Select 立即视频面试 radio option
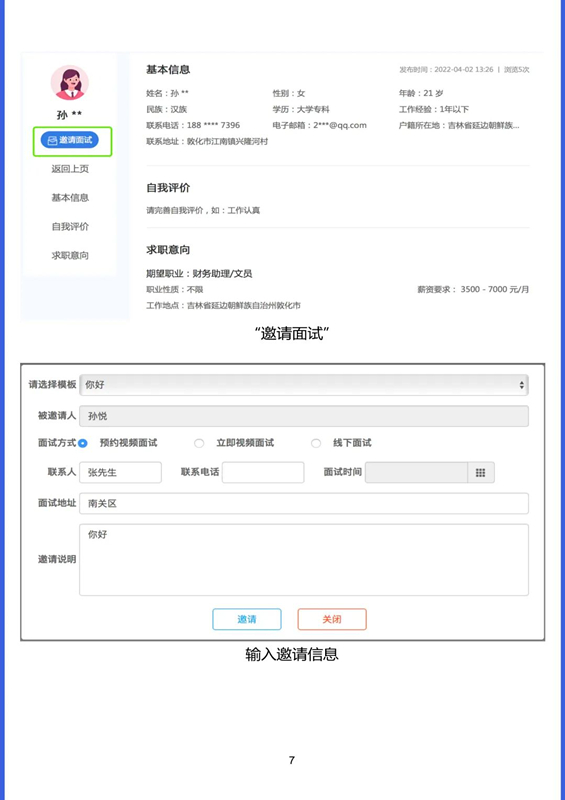Viewport: 565px width, 800px height. [x=199, y=443]
